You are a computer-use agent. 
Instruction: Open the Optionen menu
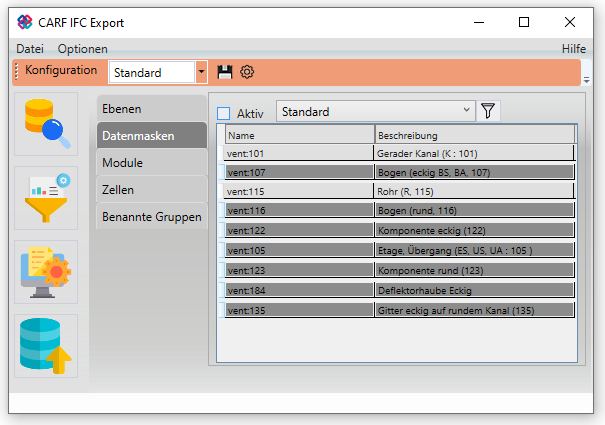click(83, 49)
